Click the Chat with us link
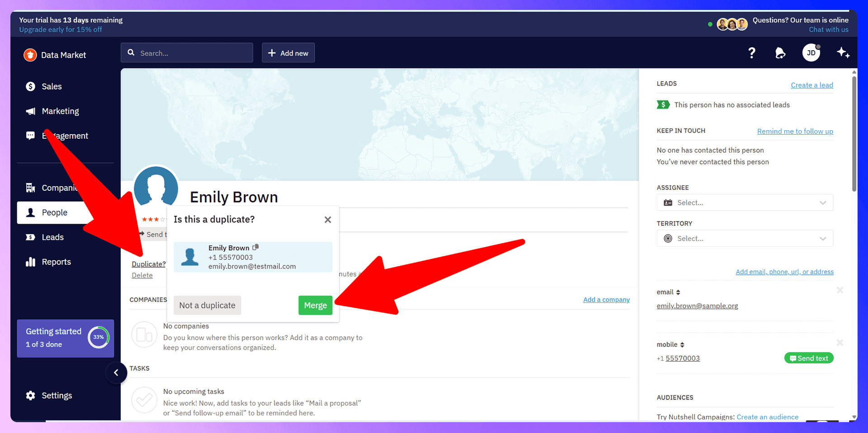Screen dimensions: 868x433 [828, 29]
